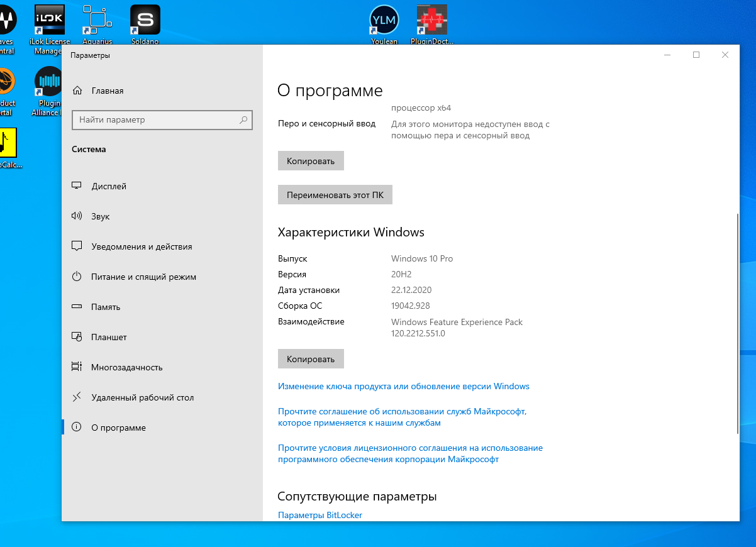756x547 pixels.
Task: Click Копировать under device specifications
Action: tap(311, 161)
